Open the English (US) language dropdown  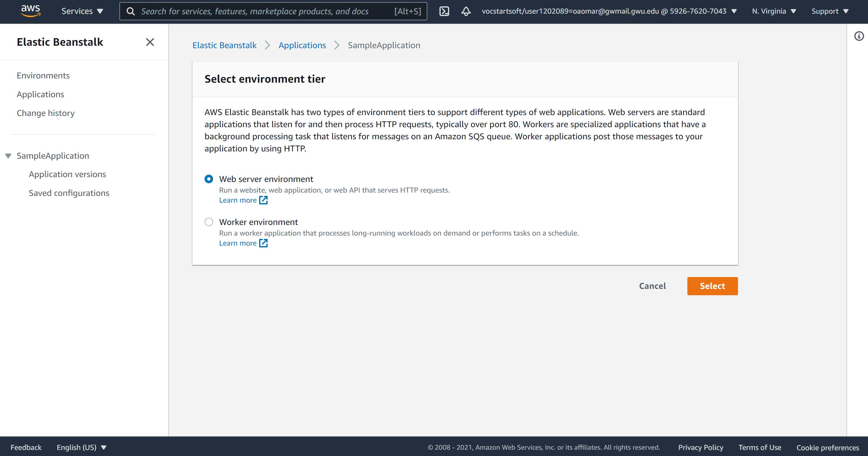pos(82,447)
